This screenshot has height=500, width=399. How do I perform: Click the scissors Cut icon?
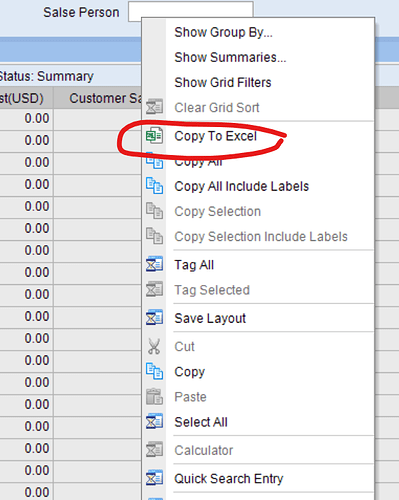(154, 346)
